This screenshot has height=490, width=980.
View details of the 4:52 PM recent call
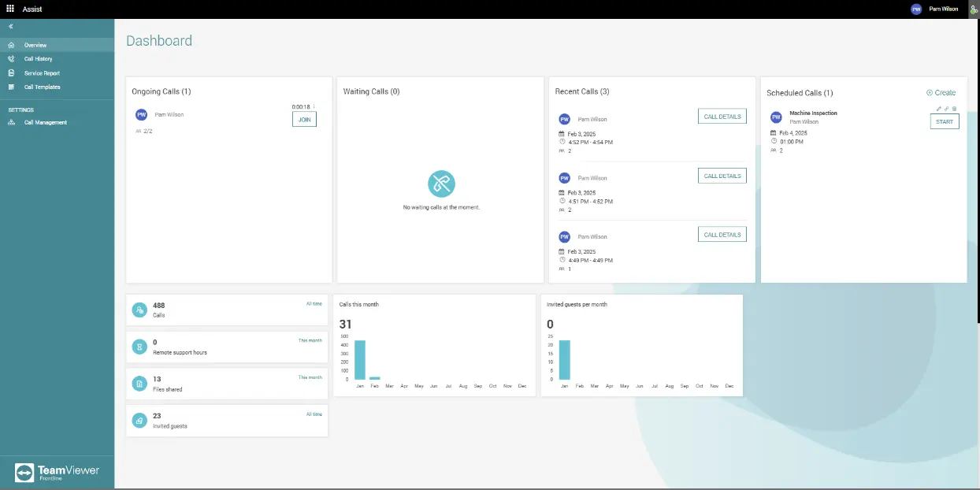point(722,117)
